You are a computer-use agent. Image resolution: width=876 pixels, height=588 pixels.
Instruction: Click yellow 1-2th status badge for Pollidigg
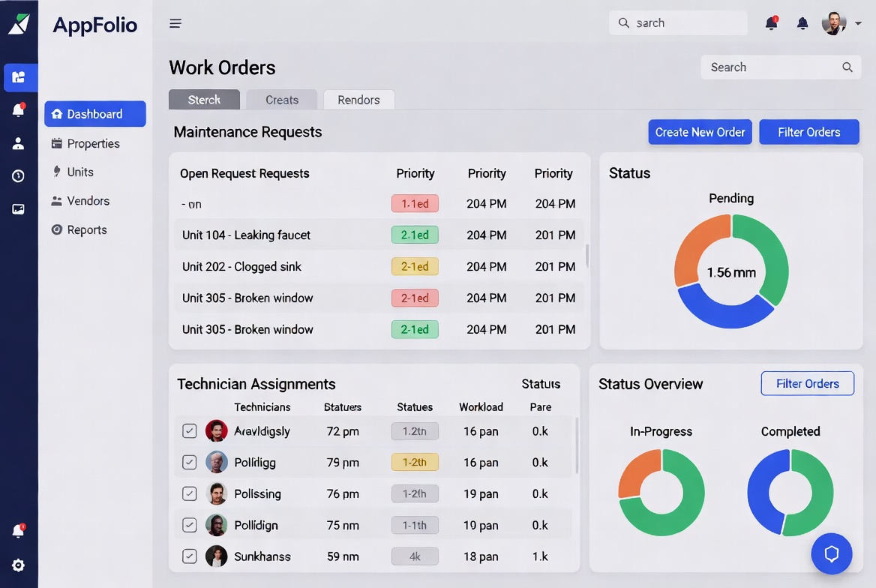[415, 462]
